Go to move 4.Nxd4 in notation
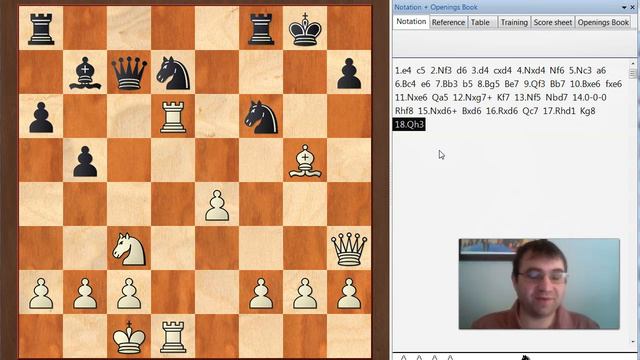The width and height of the screenshot is (640, 360). (x=531, y=71)
